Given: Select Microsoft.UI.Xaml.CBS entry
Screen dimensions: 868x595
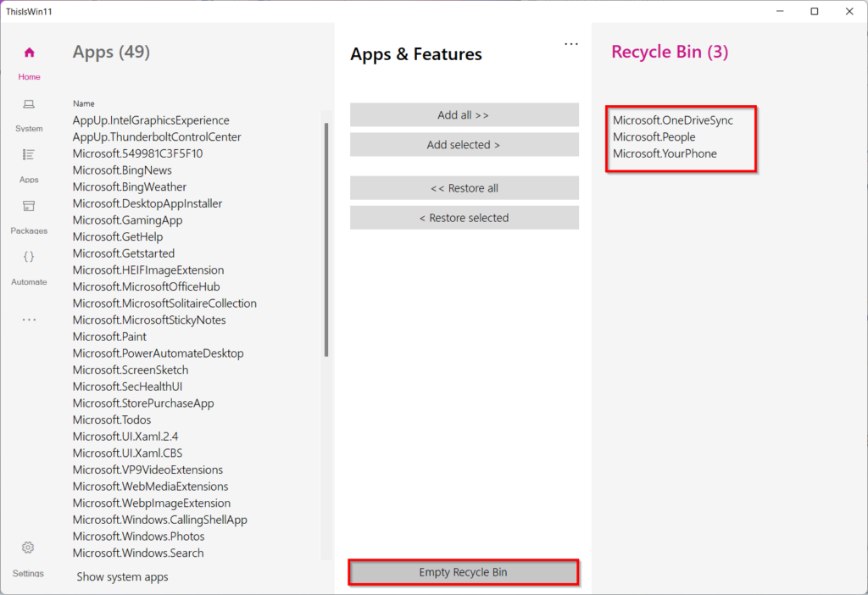Looking at the screenshot, I should click(x=127, y=453).
